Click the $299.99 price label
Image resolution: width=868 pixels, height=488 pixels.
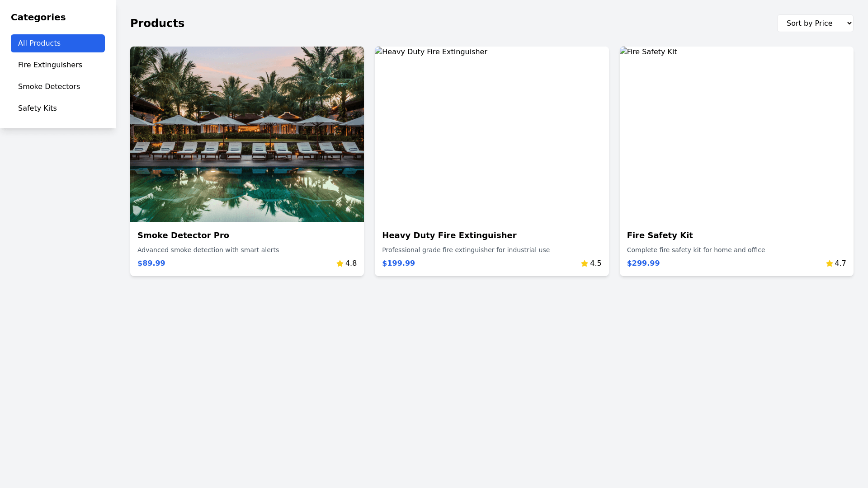(x=643, y=263)
